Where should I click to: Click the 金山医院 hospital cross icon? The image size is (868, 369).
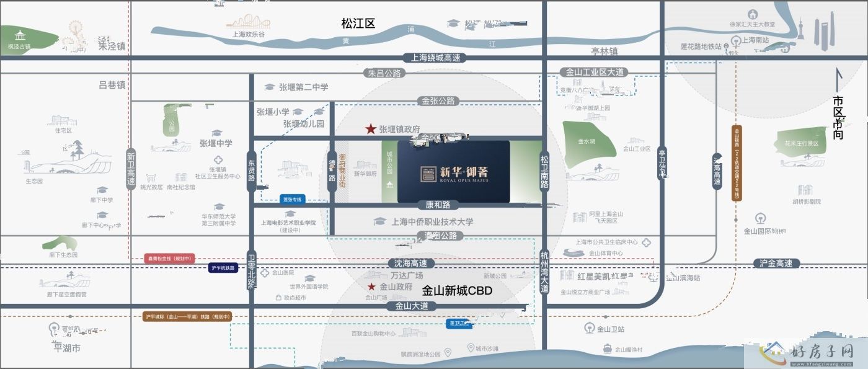click(265, 272)
